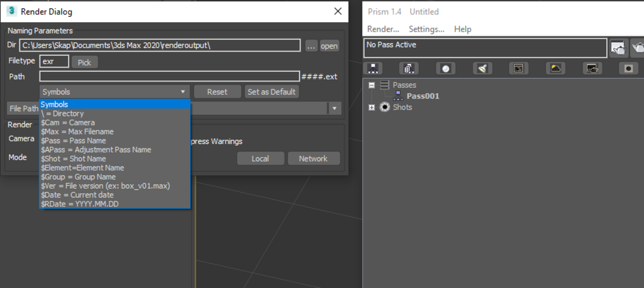The height and width of the screenshot is (288, 644).
Task: Click the "Prism 1.4" title text
Action: [x=385, y=12]
